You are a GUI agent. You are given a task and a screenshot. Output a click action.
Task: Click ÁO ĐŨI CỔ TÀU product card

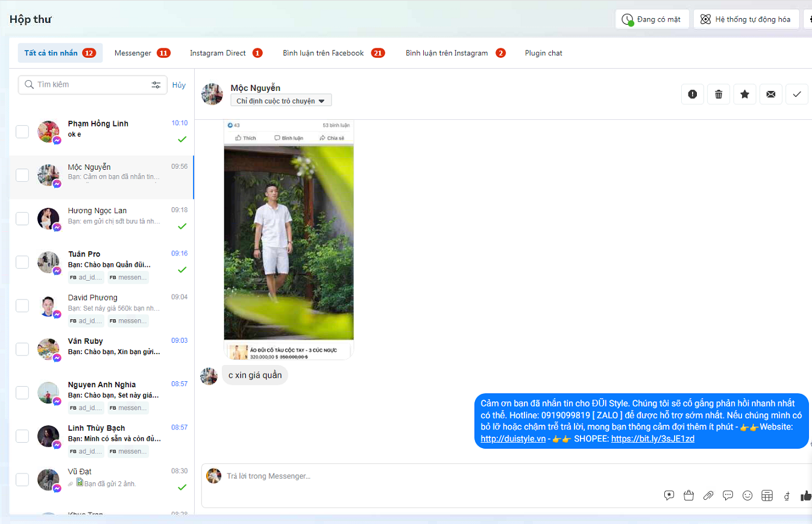click(289, 351)
